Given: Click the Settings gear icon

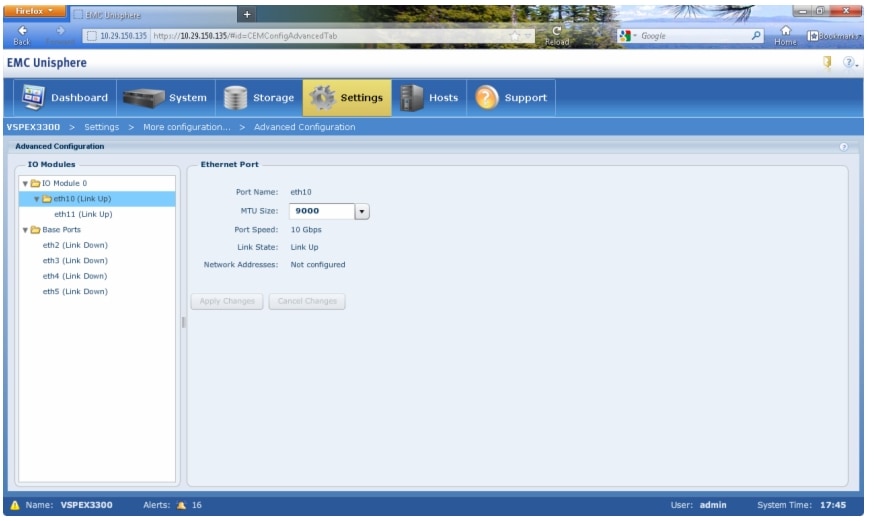Looking at the screenshot, I should [x=322, y=98].
